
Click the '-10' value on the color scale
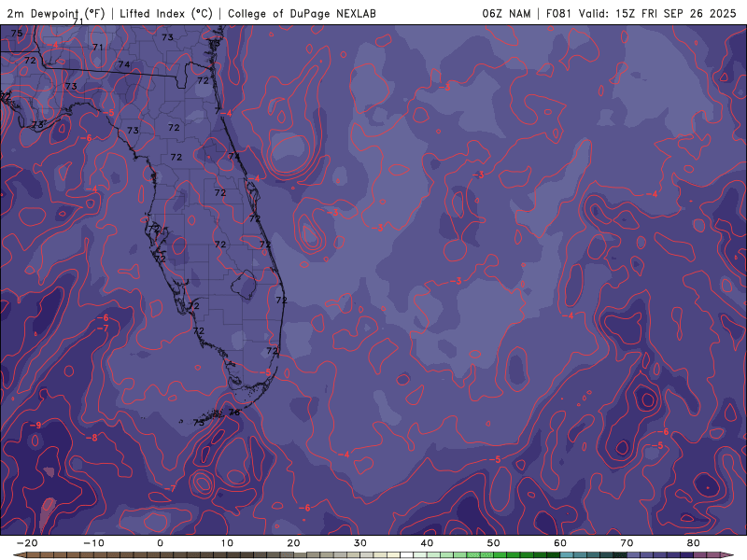pos(93,543)
